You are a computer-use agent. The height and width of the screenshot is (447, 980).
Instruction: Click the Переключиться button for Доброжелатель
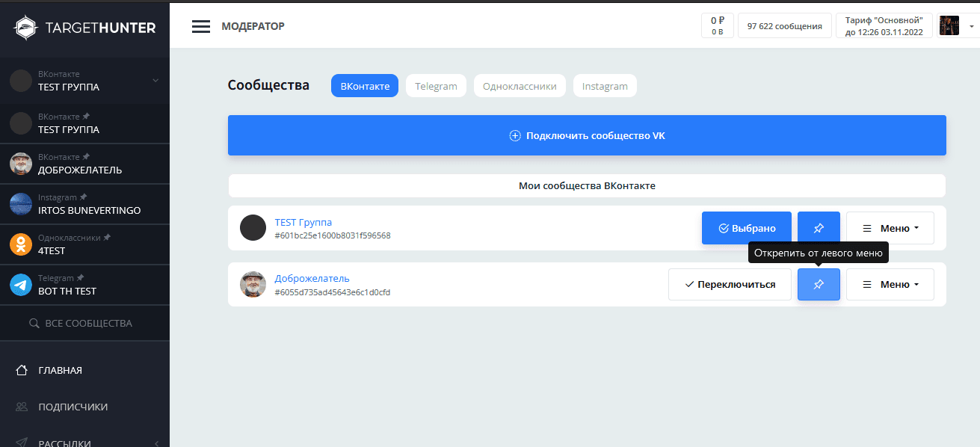pyautogui.click(x=730, y=285)
